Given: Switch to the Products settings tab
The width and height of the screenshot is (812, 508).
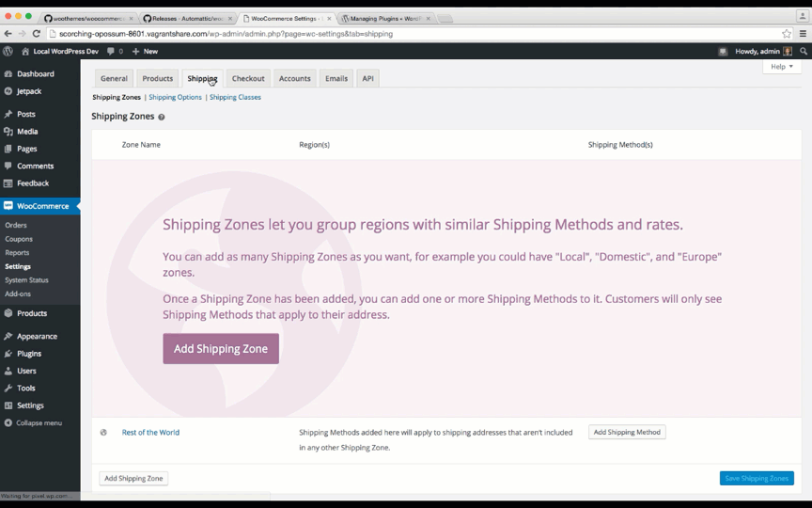Looking at the screenshot, I should coord(158,78).
